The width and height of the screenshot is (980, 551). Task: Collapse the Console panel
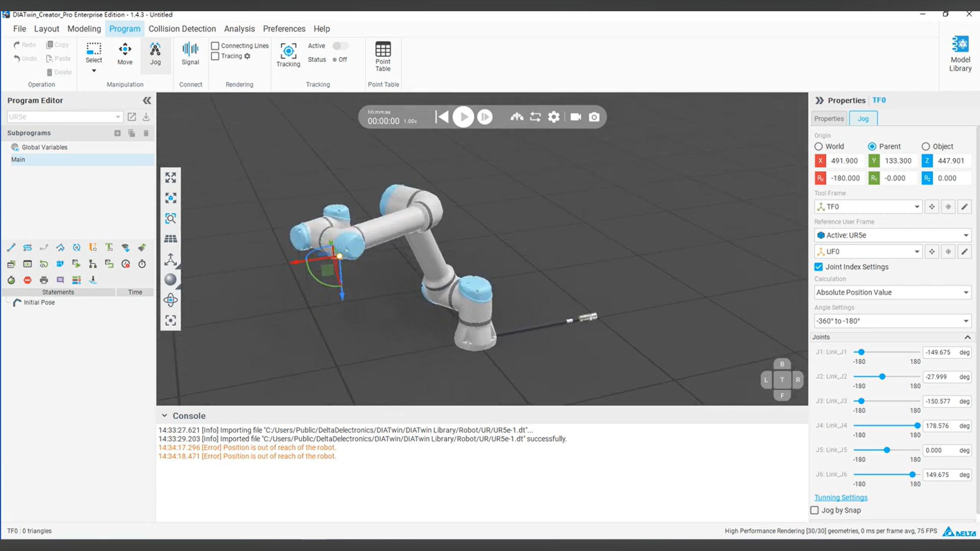164,416
